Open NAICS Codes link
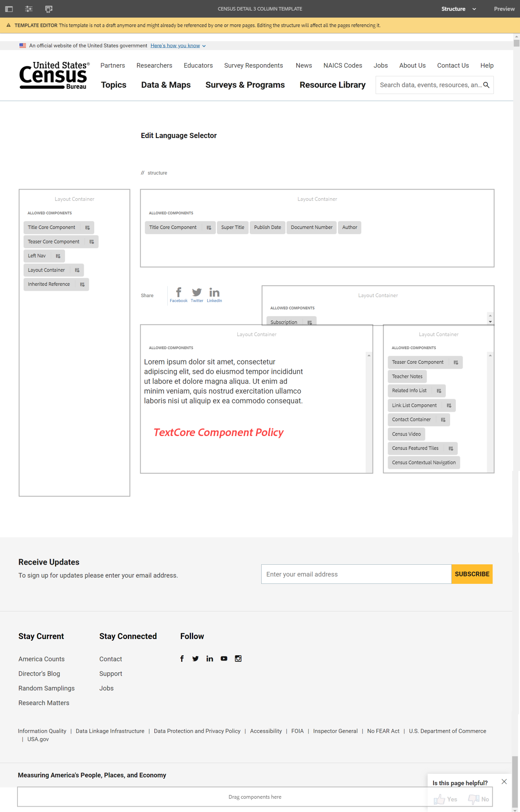Image resolution: width=520 pixels, height=812 pixels. coord(343,65)
